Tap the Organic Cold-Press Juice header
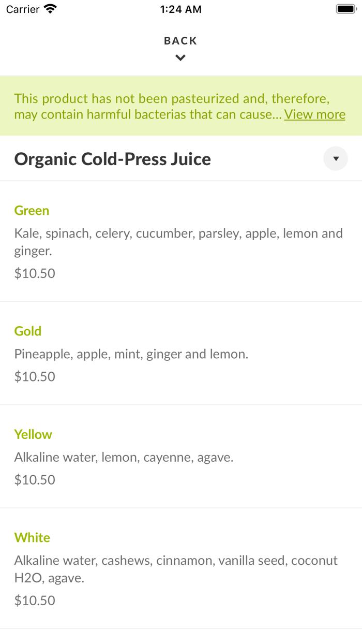The height and width of the screenshot is (644, 362). click(x=113, y=158)
